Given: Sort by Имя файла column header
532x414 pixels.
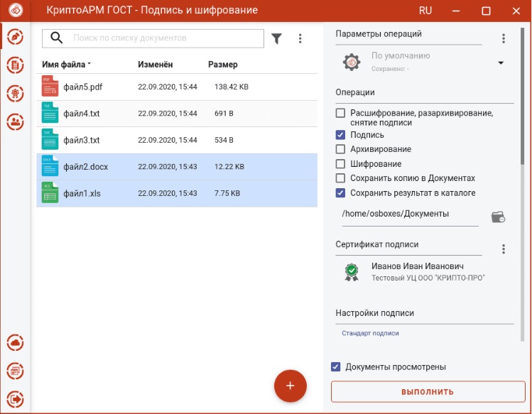Looking at the screenshot, I should click(x=63, y=65).
